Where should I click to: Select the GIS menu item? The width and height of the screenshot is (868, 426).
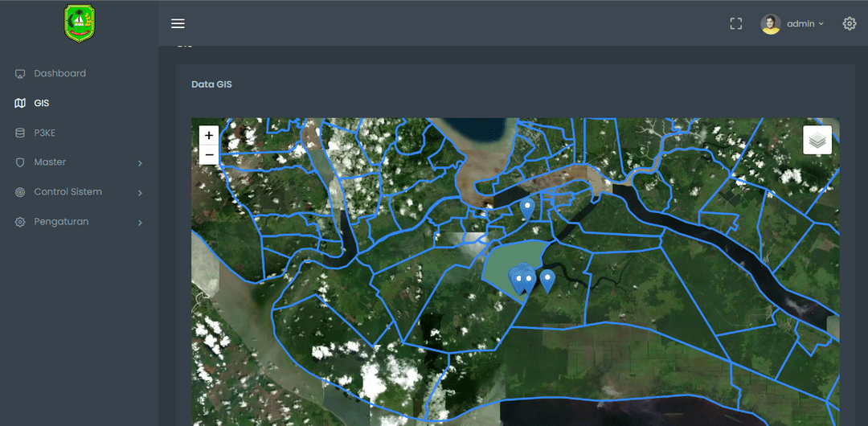click(42, 103)
